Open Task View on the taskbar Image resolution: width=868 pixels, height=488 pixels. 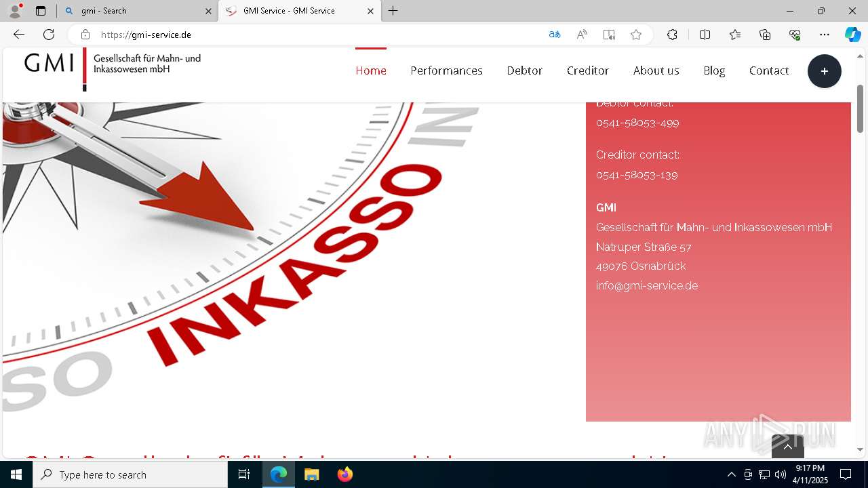coord(244,474)
